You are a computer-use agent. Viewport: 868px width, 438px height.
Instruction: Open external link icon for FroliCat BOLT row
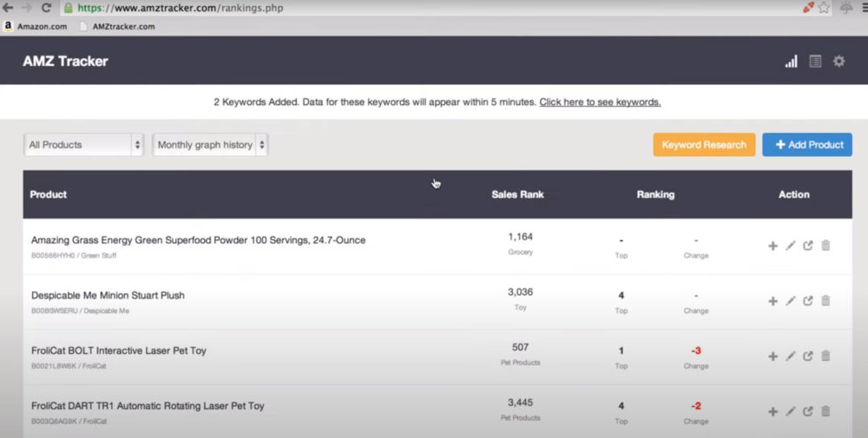pyautogui.click(x=808, y=356)
